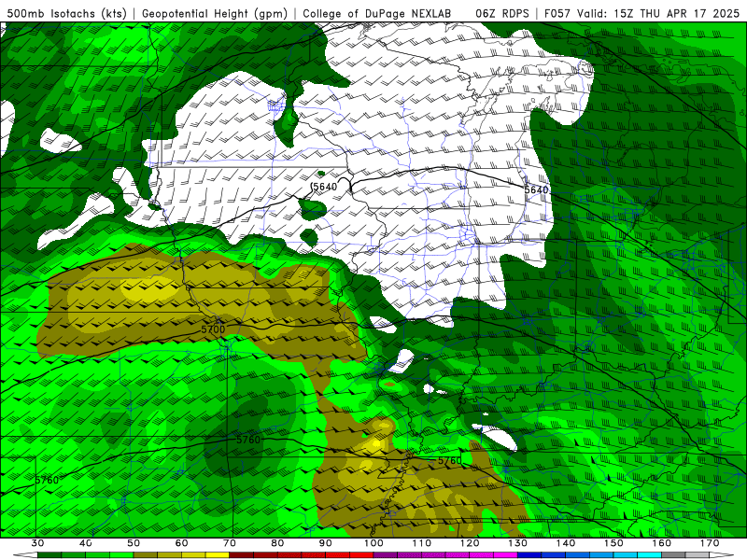Click the 5700 height contour label
Viewport: 747px width, 560px height.
[213, 329]
